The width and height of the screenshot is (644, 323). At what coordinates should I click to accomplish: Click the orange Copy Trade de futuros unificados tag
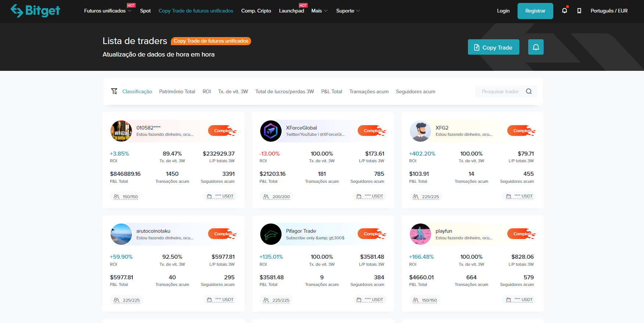pyautogui.click(x=211, y=41)
